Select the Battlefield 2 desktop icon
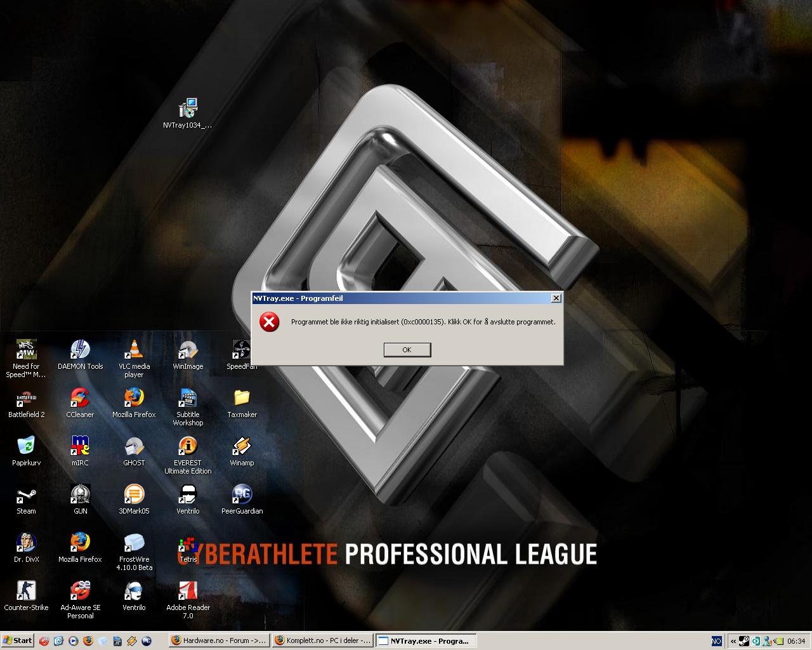 [26, 403]
